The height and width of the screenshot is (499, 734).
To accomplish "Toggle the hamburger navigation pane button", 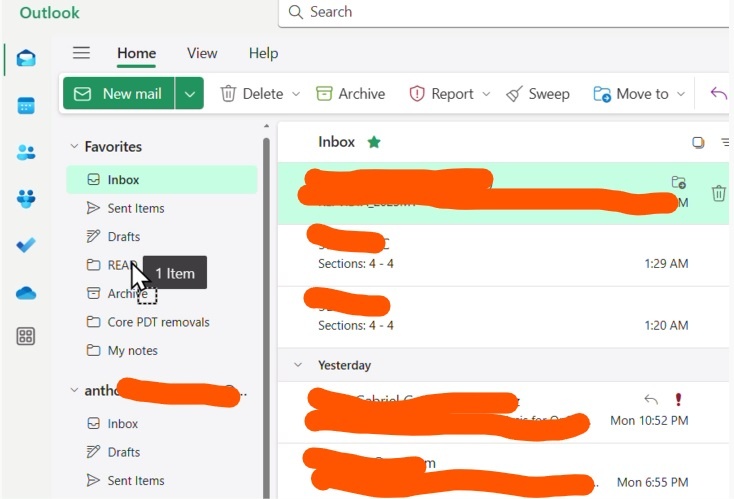I will (81, 53).
